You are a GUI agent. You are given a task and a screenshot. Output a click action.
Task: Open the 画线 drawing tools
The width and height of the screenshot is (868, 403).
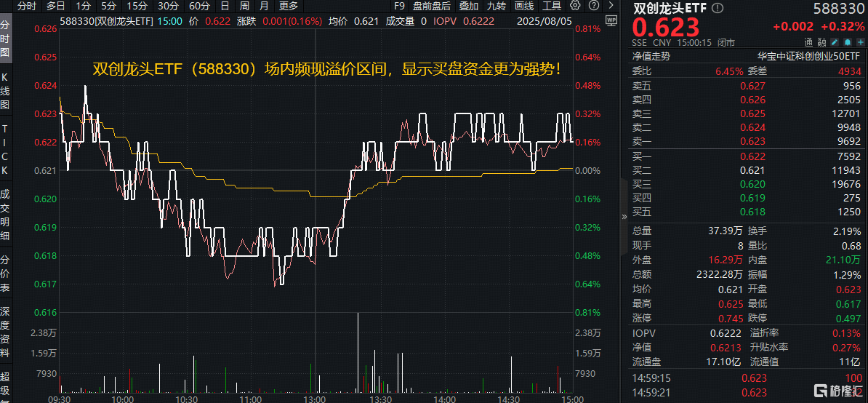(x=523, y=6)
